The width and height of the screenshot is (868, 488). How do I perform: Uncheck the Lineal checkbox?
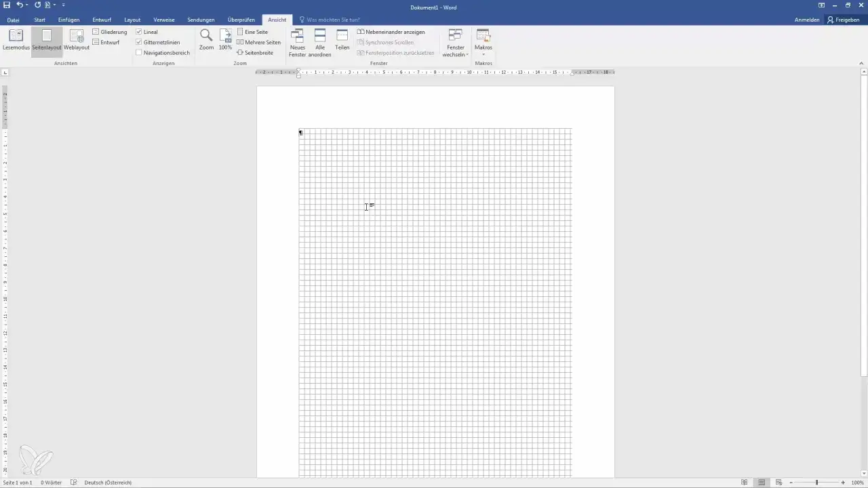(139, 32)
